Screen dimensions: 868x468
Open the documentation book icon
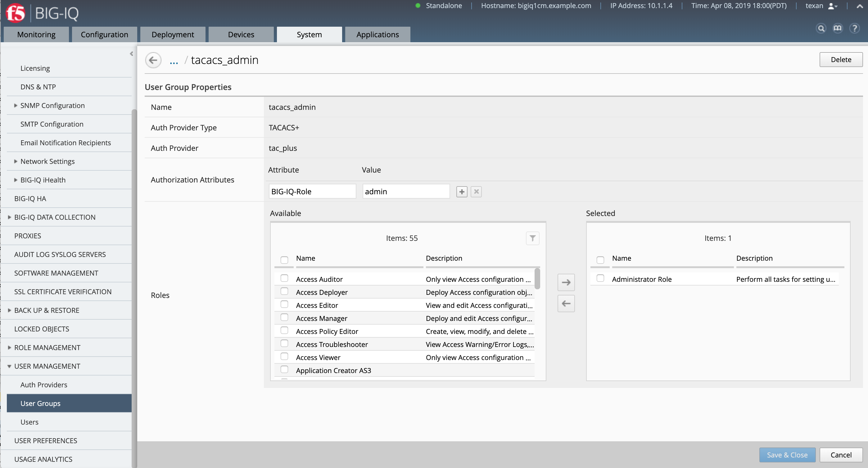coord(838,29)
